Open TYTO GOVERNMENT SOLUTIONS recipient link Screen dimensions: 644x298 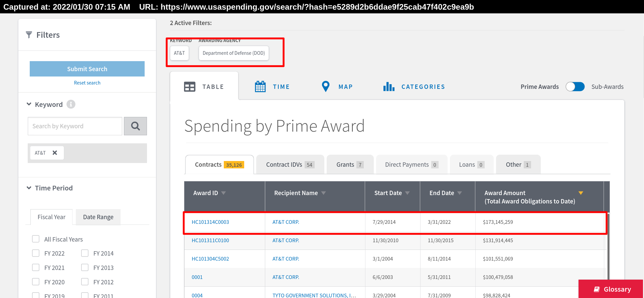tap(314, 295)
